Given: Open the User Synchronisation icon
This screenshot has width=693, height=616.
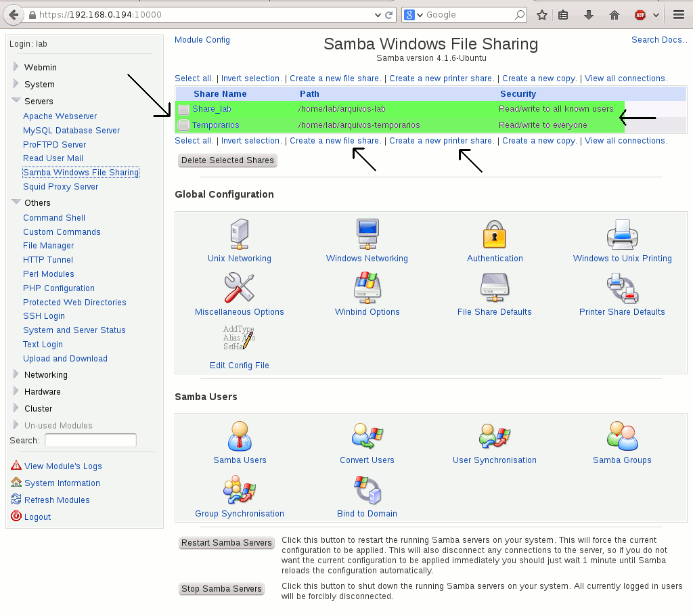Looking at the screenshot, I should (494, 436).
